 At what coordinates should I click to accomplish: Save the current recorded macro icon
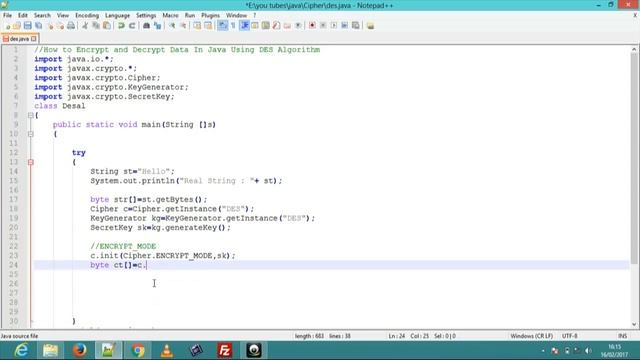[356, 26]
